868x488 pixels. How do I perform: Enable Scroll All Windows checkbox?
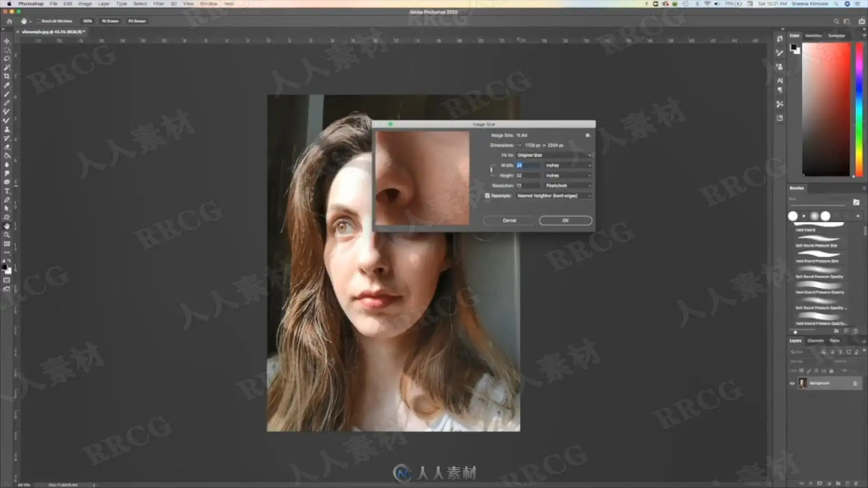(x=39, y=21)
